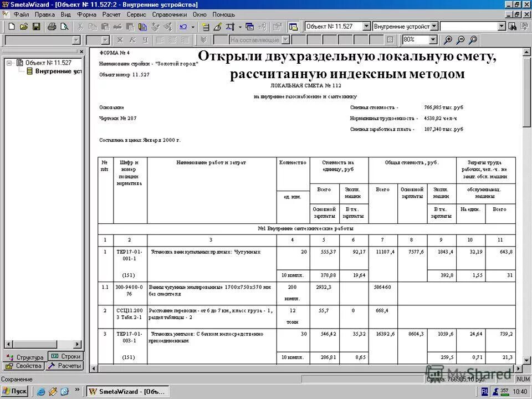The image size is (532, 399).
Task: Click right arrow of tree panel scrollbar
Action: 78,344
